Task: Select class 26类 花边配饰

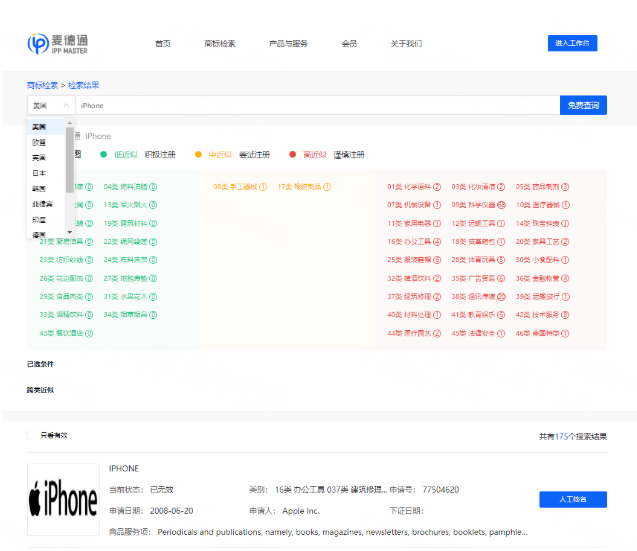Action: click(x=66, y=278)
